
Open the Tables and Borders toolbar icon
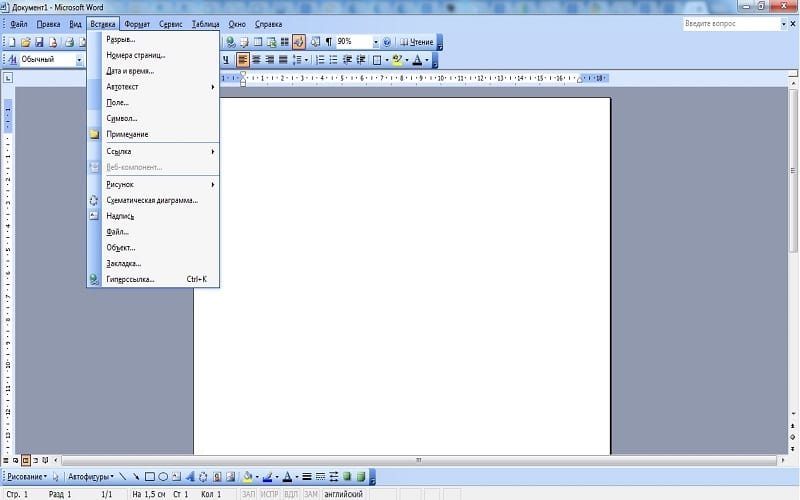(x=244, y=42)
